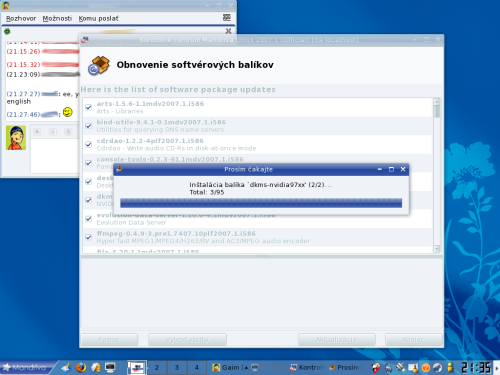The height and width of the screenshot is (375, 500).
Task: Click the smiley emoticon in the chat
Action: click(x=68, y=112)
